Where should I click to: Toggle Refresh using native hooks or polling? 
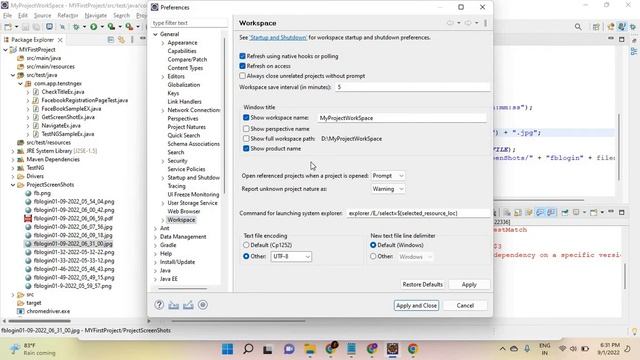click(242, 56)
